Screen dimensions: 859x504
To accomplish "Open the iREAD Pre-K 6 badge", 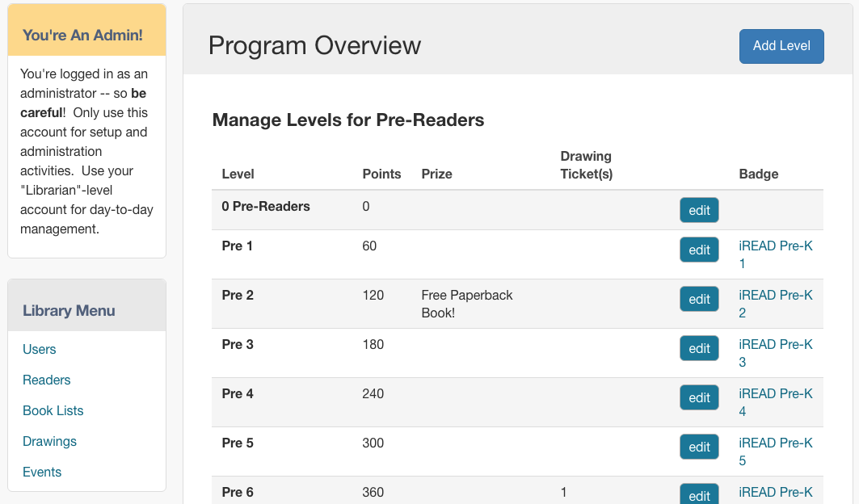I will click(x=775, y=493).
